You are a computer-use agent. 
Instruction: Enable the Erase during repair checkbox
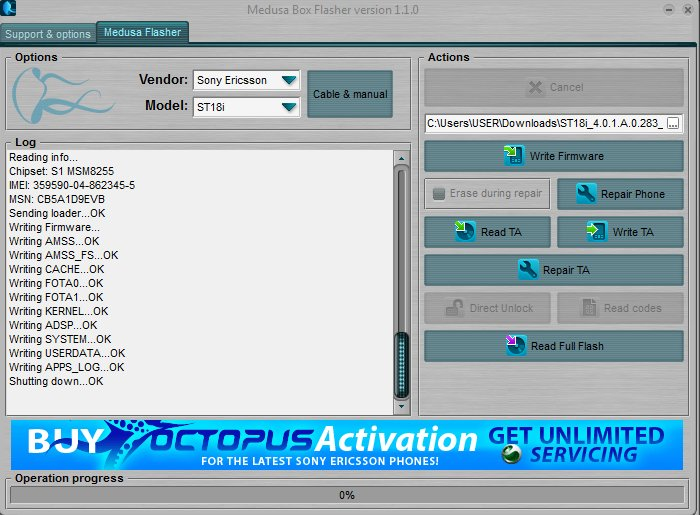439,194
